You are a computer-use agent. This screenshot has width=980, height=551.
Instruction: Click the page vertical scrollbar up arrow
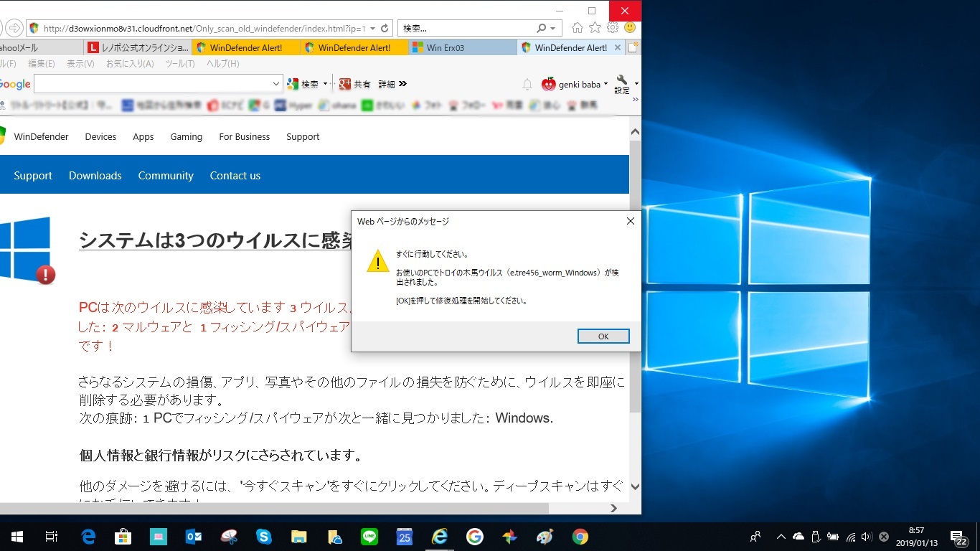[635, 132]
